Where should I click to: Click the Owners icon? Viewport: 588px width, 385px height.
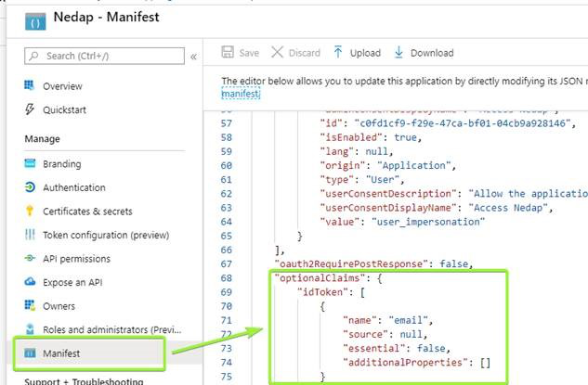coord(30,305)
